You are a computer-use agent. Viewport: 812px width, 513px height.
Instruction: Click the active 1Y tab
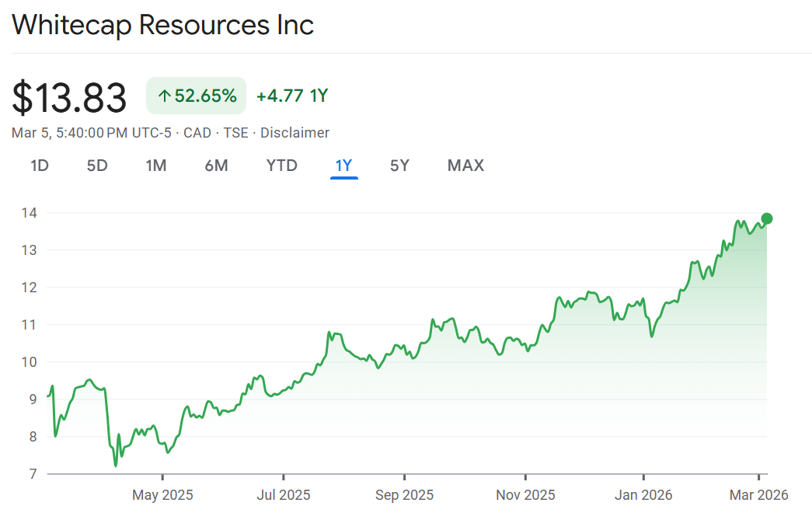(x=343, y=166)
